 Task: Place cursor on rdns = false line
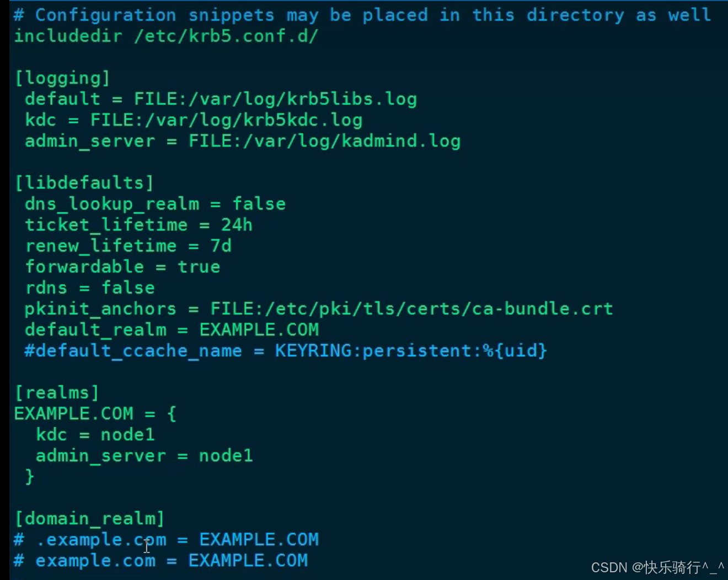pyautogui.click(x=90, y=288)
